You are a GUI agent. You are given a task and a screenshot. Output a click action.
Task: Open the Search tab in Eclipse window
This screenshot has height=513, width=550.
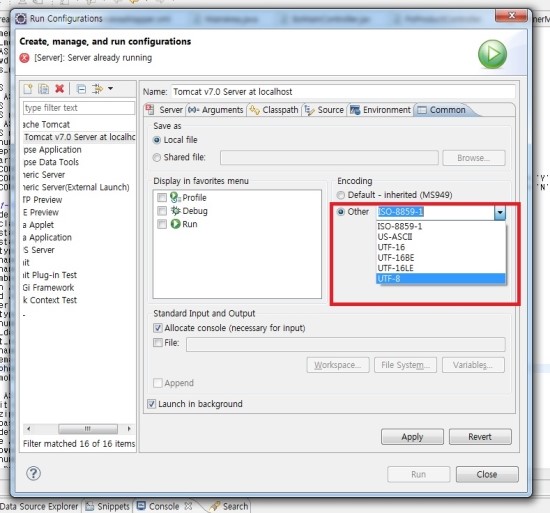point(229,506)
